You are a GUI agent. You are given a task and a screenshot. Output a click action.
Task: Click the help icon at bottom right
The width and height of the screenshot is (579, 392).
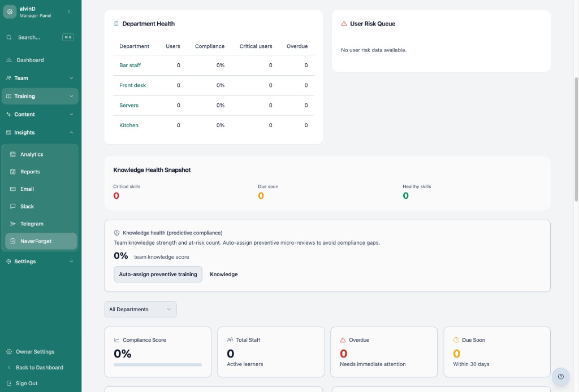pos(560,376)
